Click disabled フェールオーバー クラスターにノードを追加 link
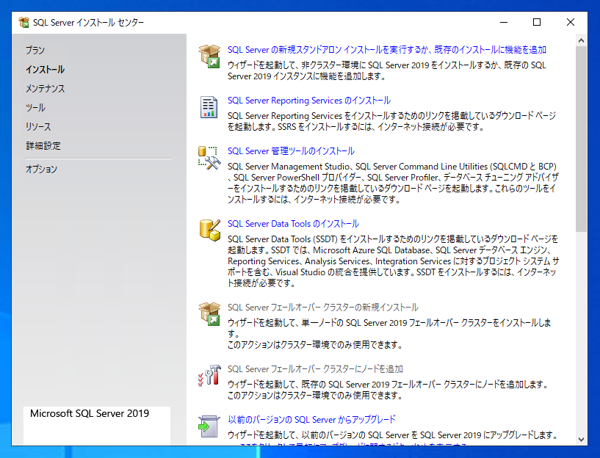 (315, 369)
